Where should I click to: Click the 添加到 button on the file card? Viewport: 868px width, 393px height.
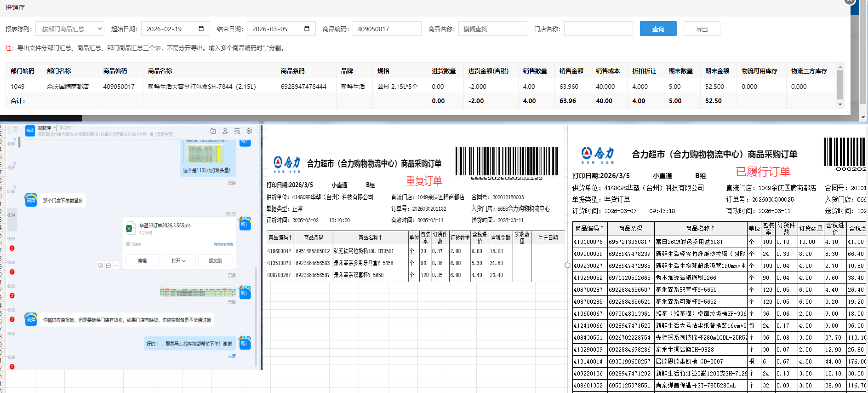(x=215, y=260)
